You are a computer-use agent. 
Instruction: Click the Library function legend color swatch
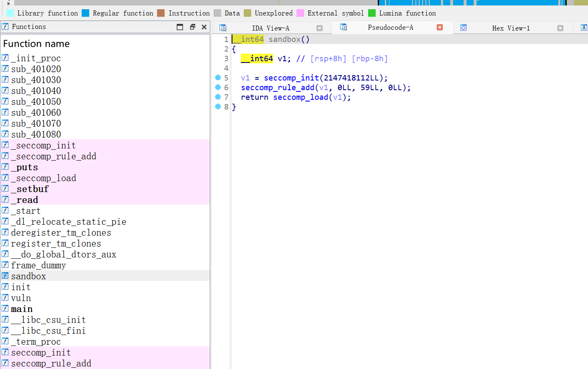[x=10, y=13]
